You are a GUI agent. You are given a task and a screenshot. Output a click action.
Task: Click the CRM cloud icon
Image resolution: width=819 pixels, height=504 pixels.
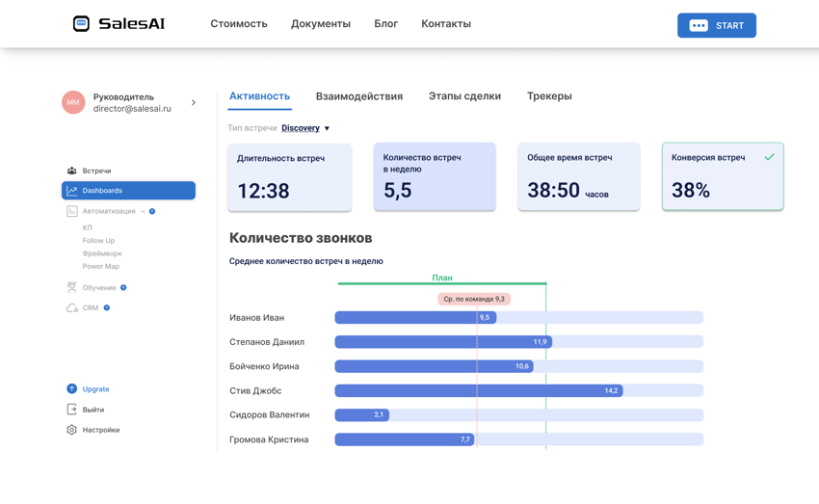coord(72,308)
